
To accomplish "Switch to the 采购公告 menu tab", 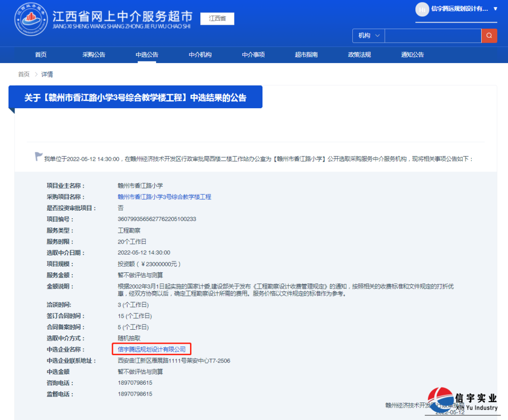I will pyautogui.click(x=93, y=55).
